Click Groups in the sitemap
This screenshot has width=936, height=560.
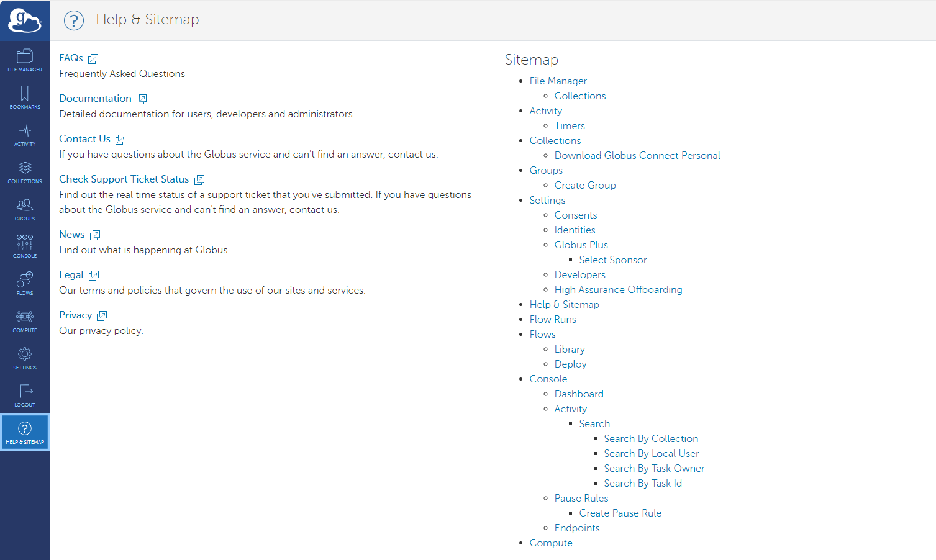click(546, 170)
